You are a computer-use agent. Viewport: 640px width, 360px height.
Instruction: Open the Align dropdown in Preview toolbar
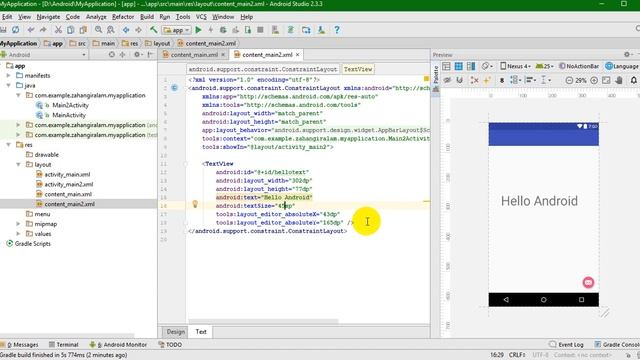pyautogui.click(x=530, y=80)
